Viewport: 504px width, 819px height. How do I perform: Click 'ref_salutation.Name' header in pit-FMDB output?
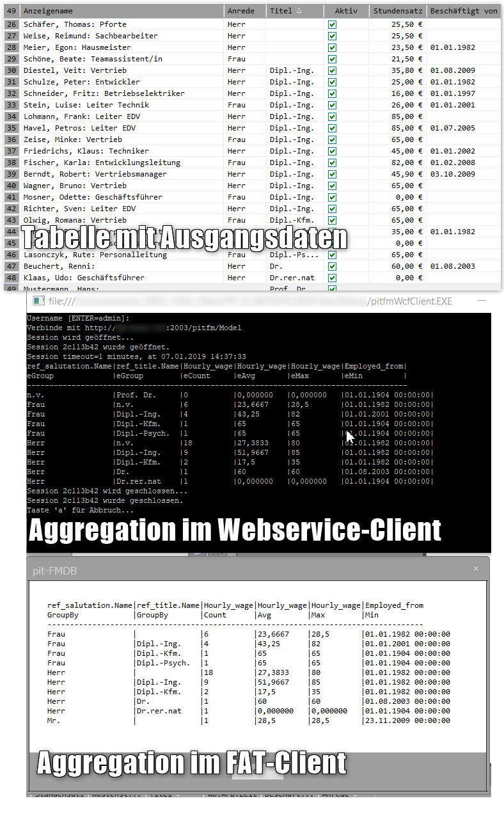90,605
